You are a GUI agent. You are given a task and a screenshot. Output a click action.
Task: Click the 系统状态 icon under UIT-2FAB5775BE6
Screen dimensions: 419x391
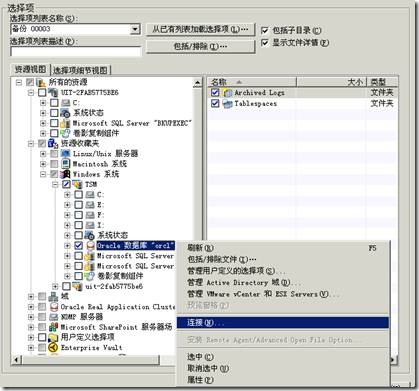point(66,113)
